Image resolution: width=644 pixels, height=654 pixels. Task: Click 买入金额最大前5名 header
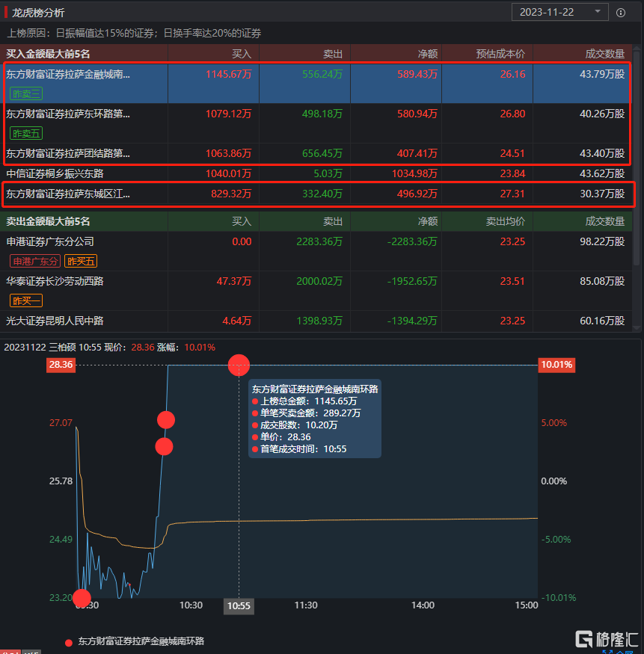(48, 54)
